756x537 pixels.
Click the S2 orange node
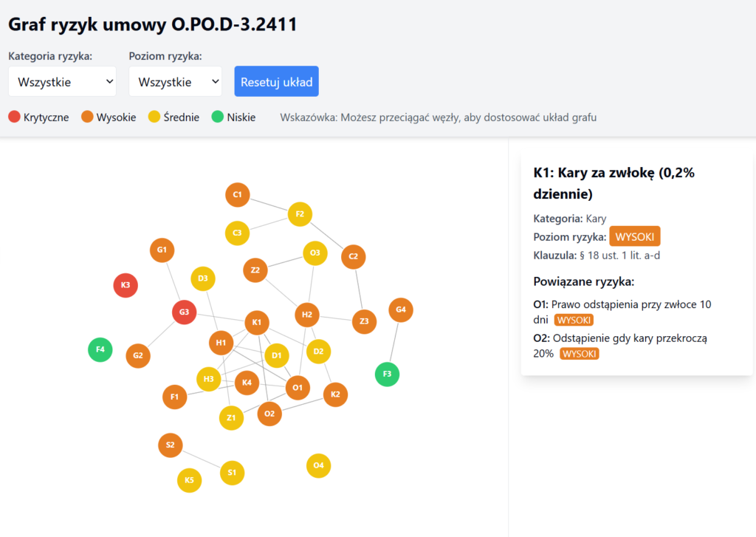coord(171,445)
